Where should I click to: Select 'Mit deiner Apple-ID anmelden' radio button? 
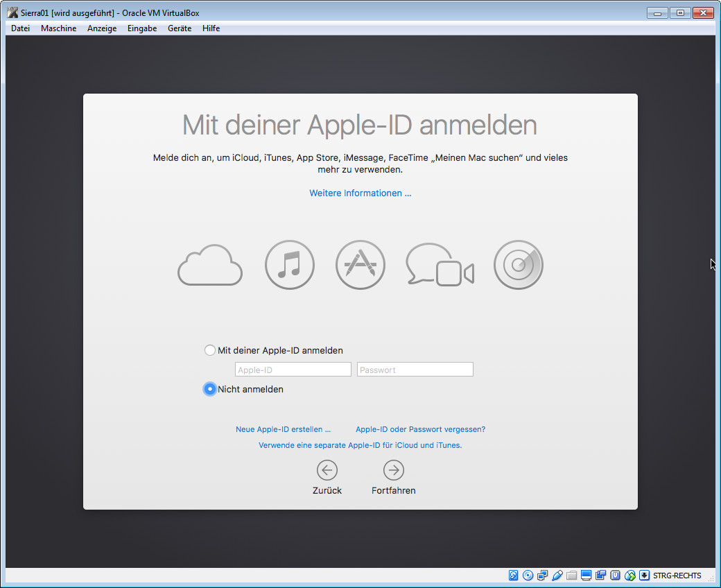tap(210, 351)
